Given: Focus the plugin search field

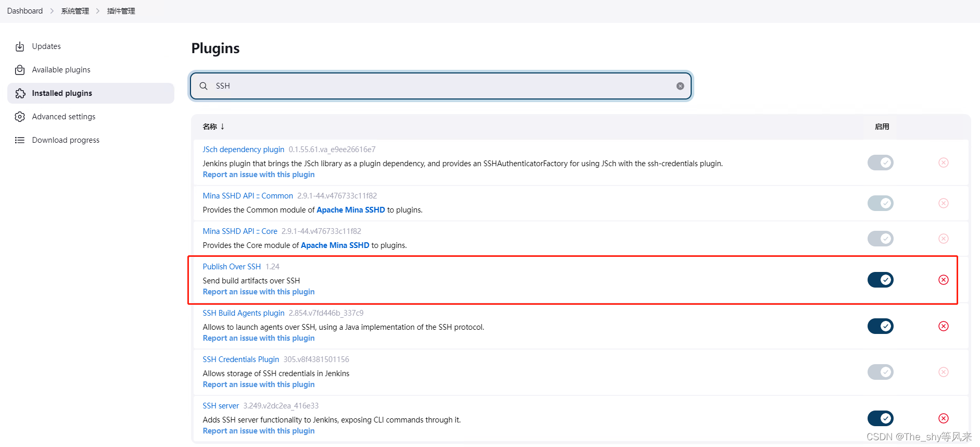Looking at the screenshot, I should pos(441,86).
